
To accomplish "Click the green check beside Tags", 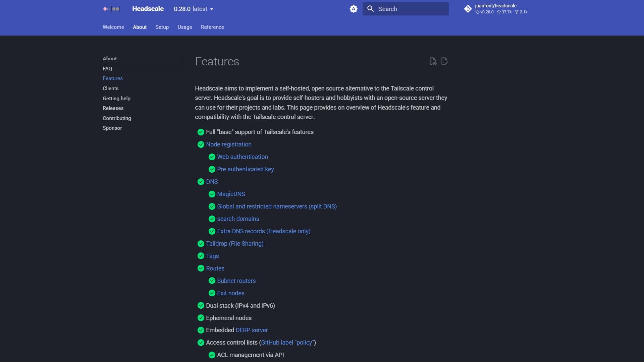I will tap(201, 256).
